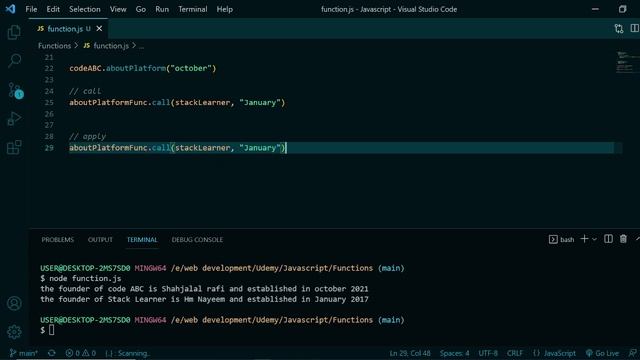
Task: Open the Go menu
Action: tap(140, 9)
